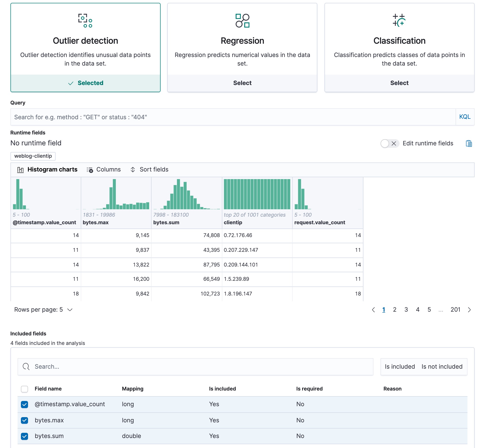486x448 pixels.
Task: Click the Classification icon
Action: point(399,20)
